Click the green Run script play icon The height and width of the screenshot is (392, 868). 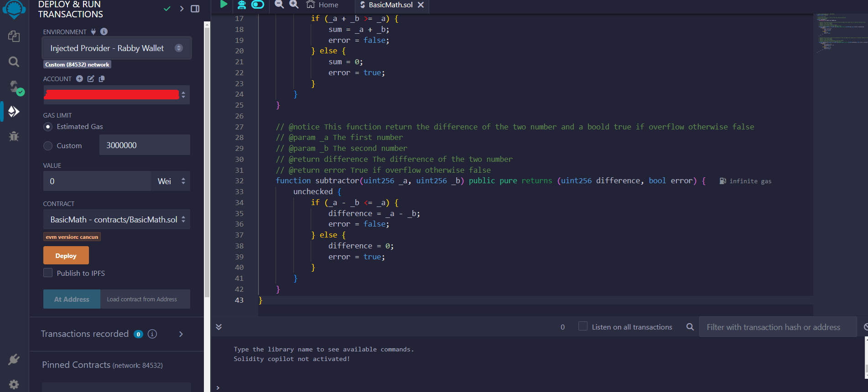[x=223, y=5]
